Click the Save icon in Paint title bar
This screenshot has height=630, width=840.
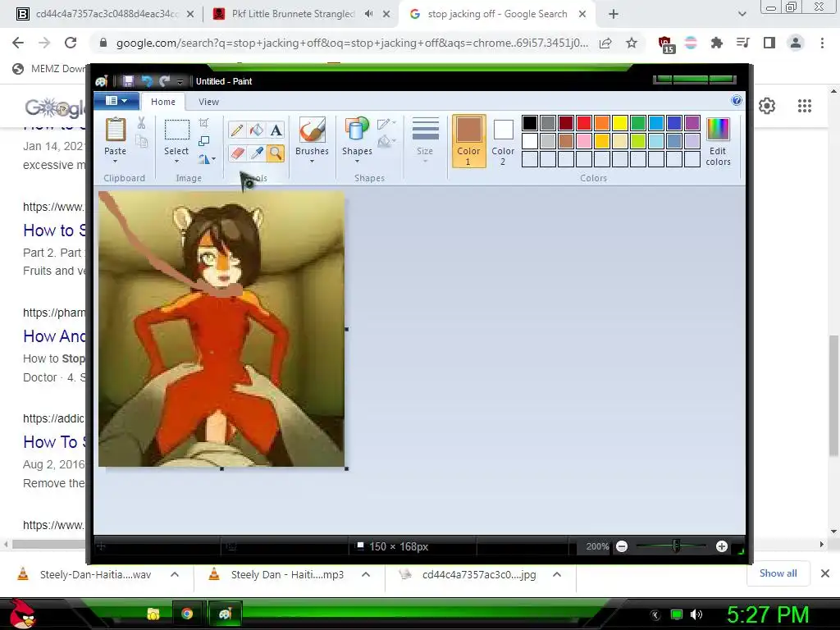[128, 81]
